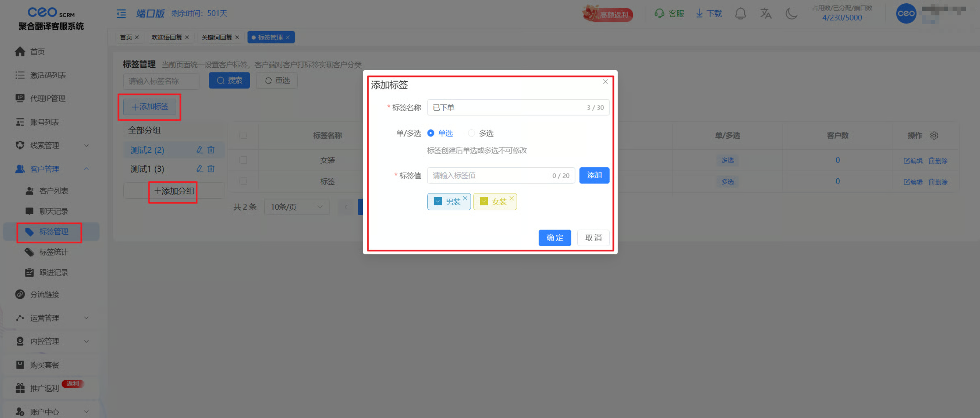This screenshot has width=980, height=418.
Task: Click the 确定 button in dialog
Action: point(554,238)
